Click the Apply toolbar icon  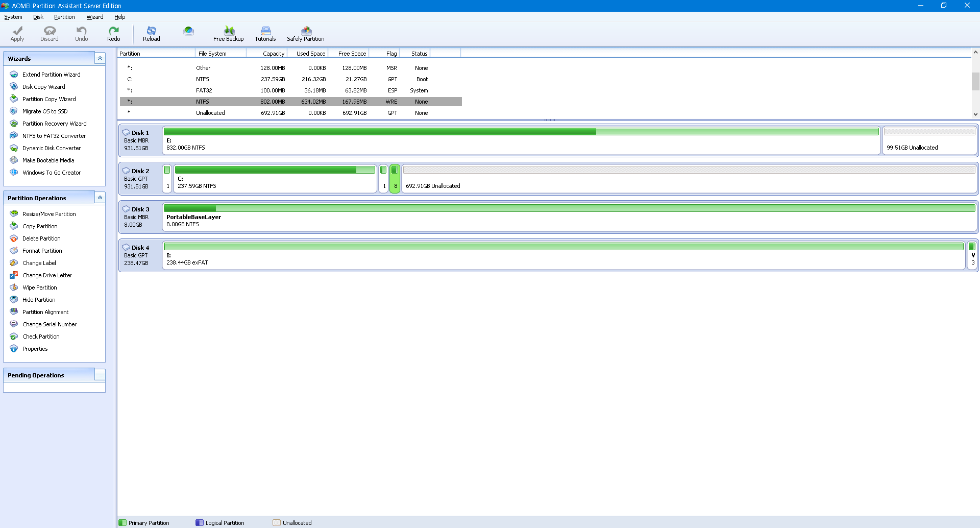[17, 34]
